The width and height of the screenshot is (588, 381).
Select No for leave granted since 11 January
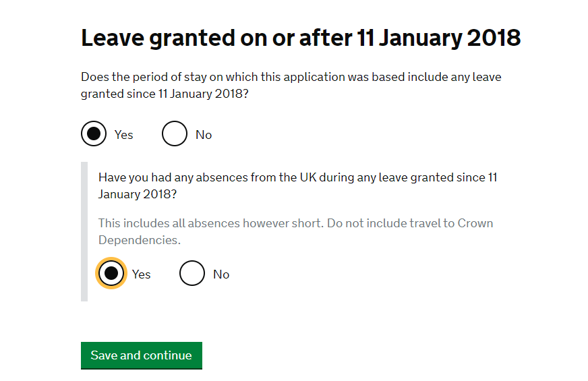click(175, 134)
